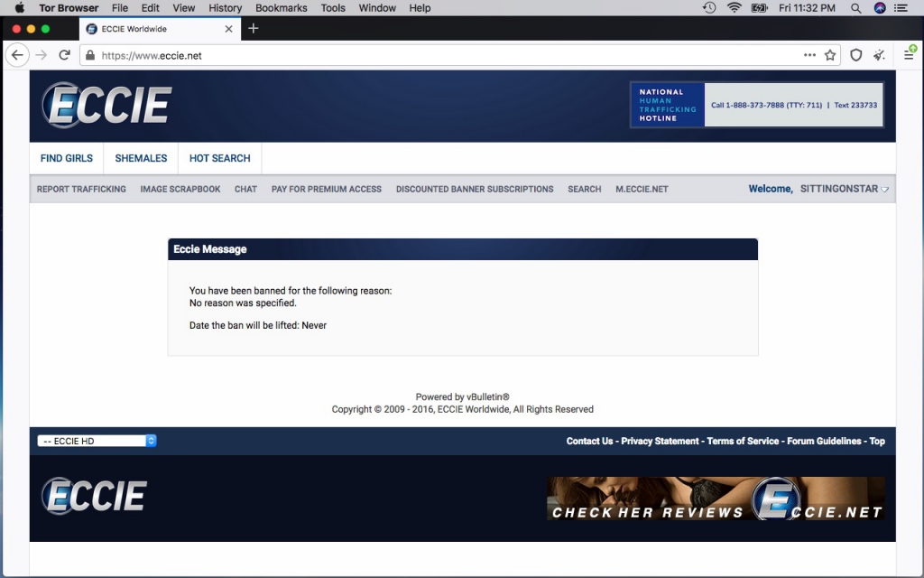Screen dimensions: 924x578
Task: Open the Wi-Fi status menu
Action: pos(735,7)
